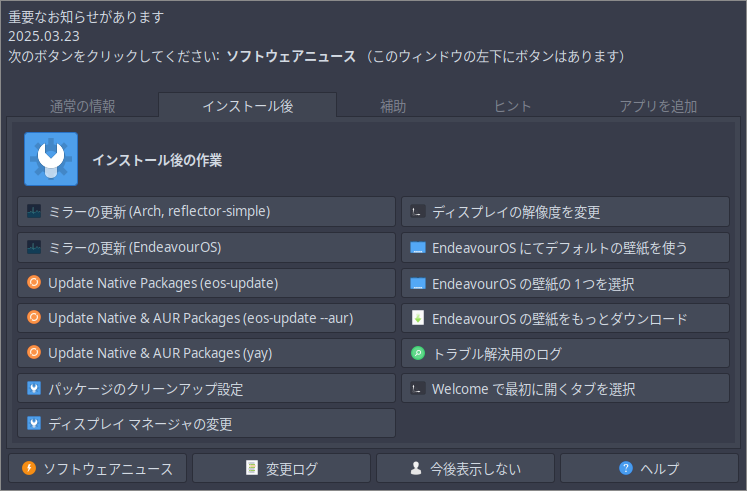Open トラブル解決用のログ
The image size is (747, 491).
click(565, 353)
